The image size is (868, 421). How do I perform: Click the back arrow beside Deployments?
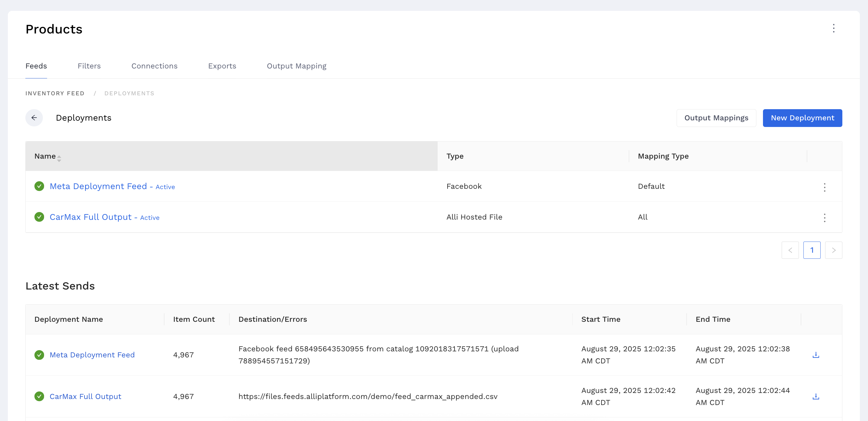coord(34,118)
